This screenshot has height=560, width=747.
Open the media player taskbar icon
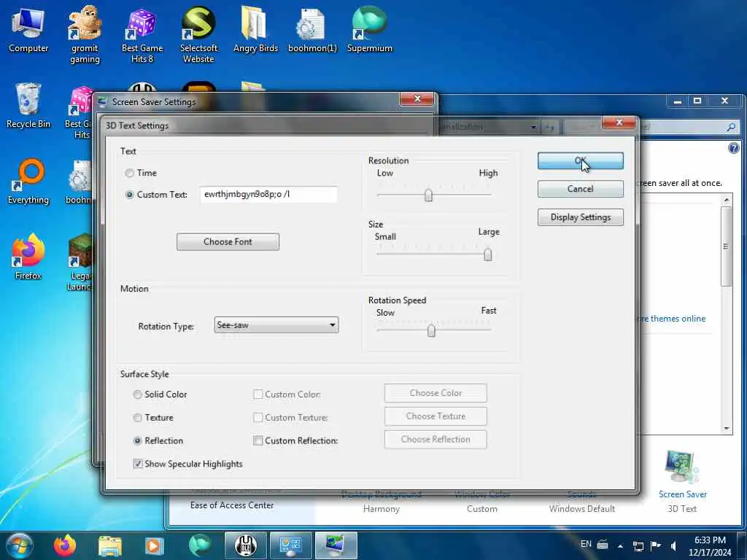[x=154, y=545]
